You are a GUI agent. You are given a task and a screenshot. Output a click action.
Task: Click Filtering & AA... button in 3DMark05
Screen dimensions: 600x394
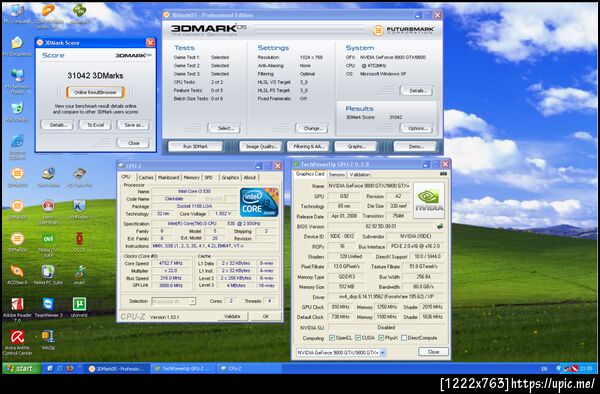[308, 147]
